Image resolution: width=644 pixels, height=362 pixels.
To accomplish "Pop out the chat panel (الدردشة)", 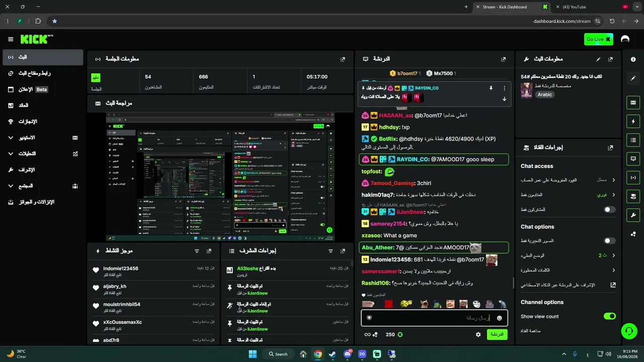I will coord(503,59).
